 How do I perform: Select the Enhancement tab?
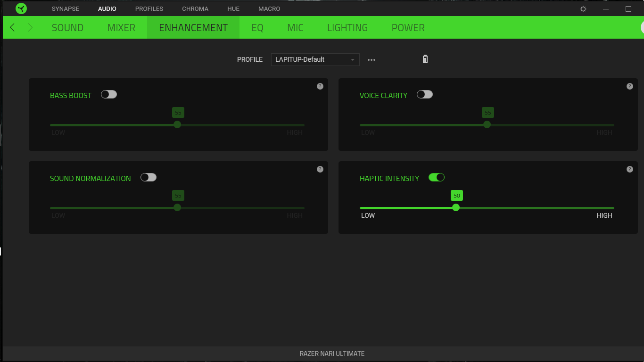193,27
